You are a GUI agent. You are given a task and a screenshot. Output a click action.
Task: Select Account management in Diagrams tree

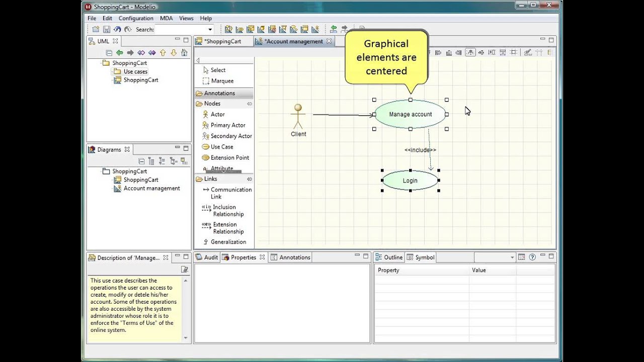[147, 189]
